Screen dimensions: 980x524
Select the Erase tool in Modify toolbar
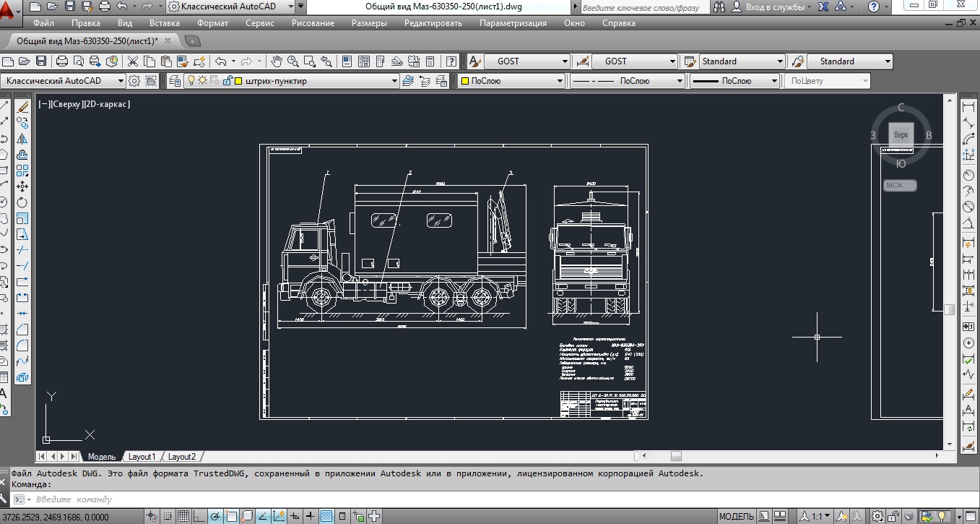(x=22, y=106)
